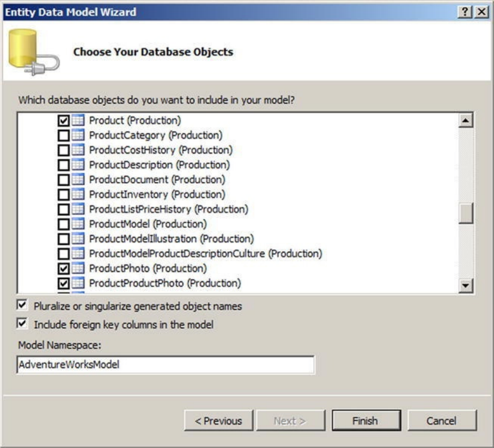Select the ProductCategory (Production) row text
This screenshot has width=494, height=448.
click(156, 135)
